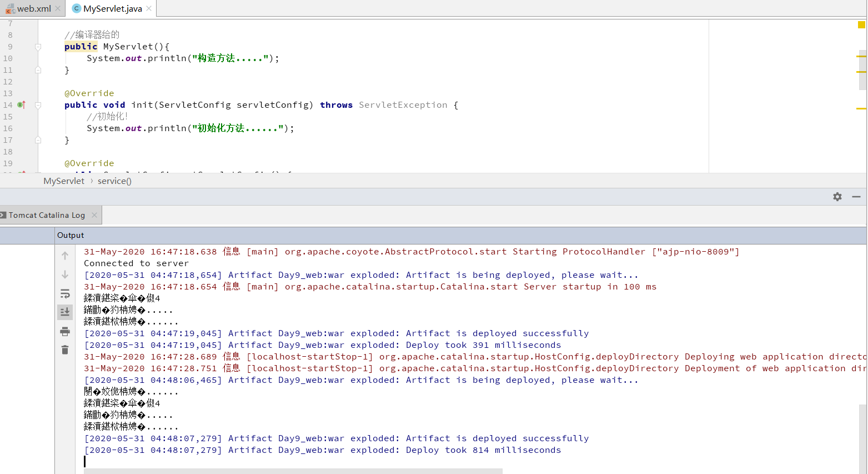Screen dimensions: 868x474
Task: Click the lowest warning stripe marker
Action: (861, 108)
